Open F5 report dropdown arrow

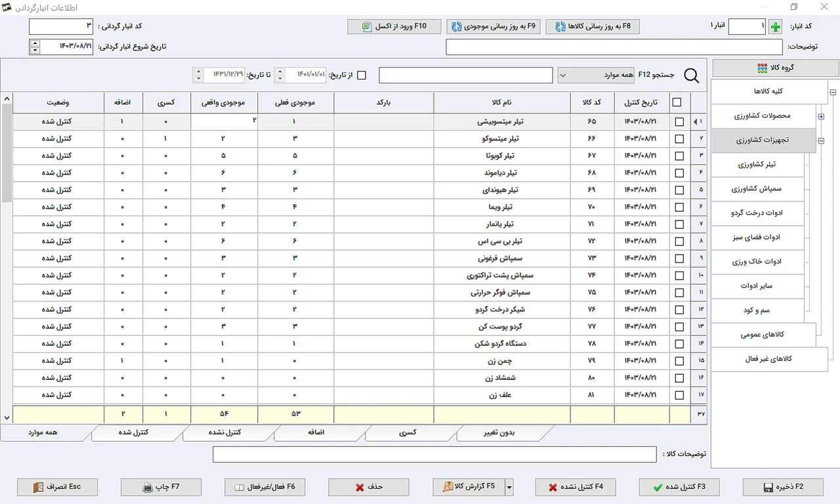[509, 487]
